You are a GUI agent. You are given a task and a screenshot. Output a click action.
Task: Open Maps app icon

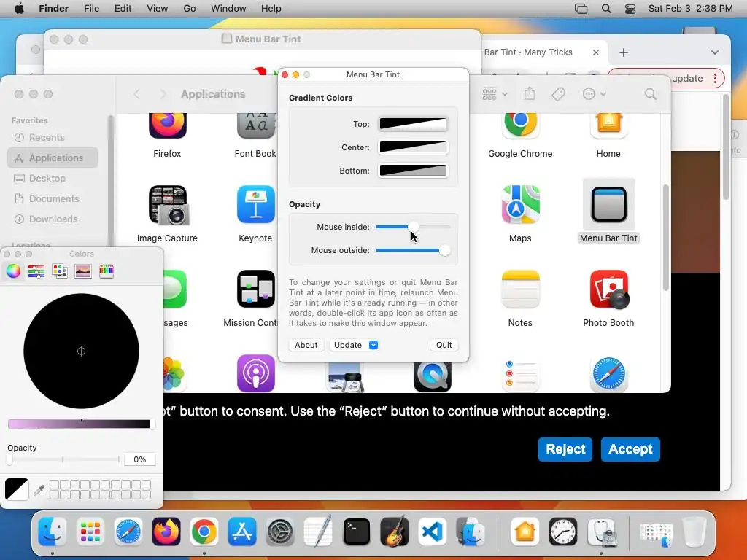tap(520, 205)
